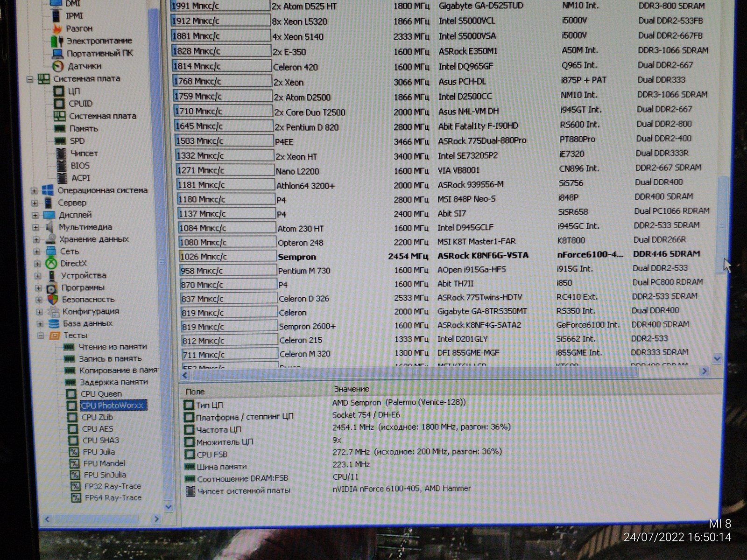Expand the Сервер node

coord(35,203)
